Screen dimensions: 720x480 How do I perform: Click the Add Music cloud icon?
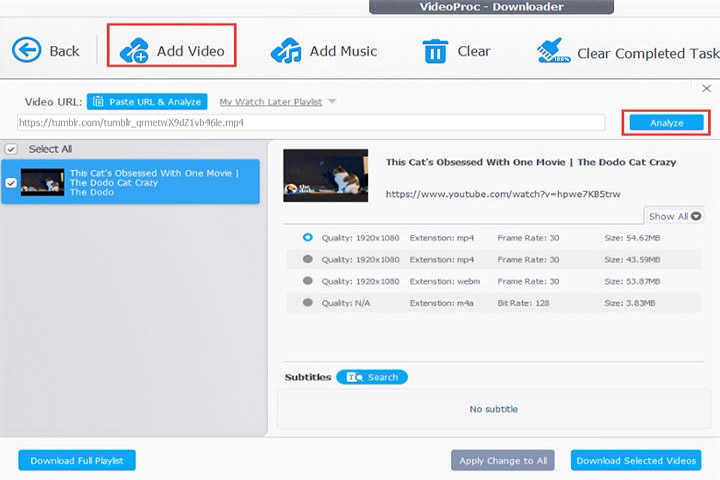tap(286, 51)
